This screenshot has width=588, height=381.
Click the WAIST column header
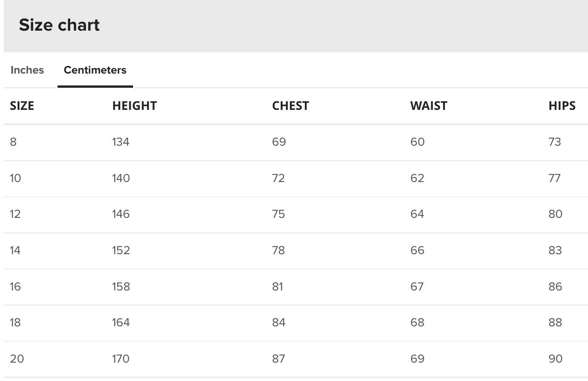(x=428, y=106)
